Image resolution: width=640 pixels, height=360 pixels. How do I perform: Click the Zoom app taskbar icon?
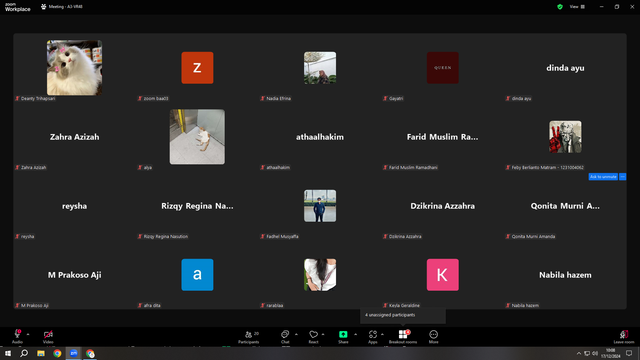(x=73, y=353)
